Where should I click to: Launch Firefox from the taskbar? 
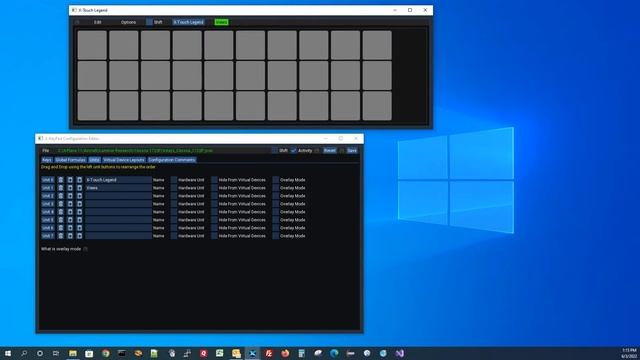(285, 353)
